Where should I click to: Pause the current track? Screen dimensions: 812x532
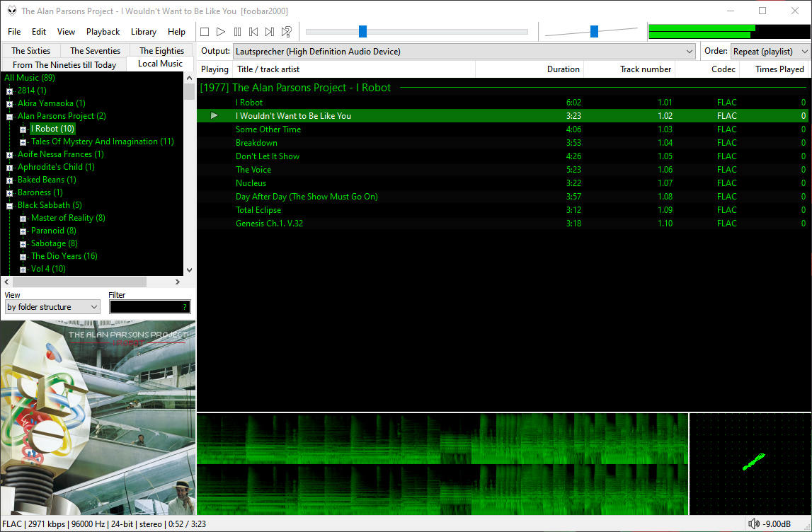coord(237,32)
